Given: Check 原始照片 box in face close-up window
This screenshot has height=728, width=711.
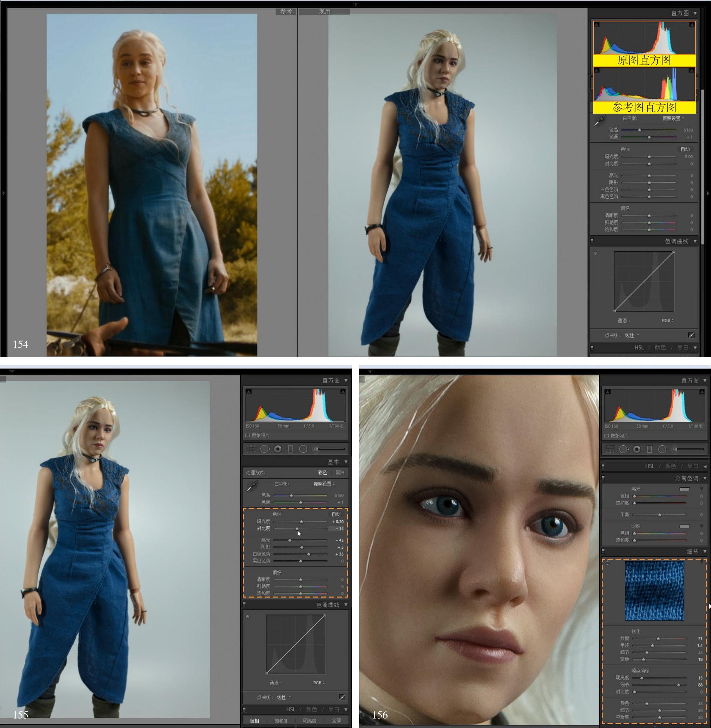Looking at the screenshot, I should [x=607, y=436].
